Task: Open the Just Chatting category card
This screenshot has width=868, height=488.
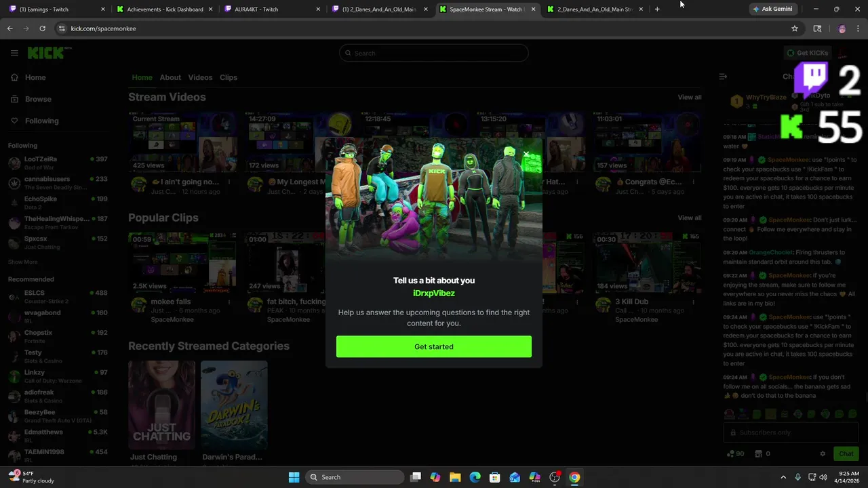Action: point(161,405)
